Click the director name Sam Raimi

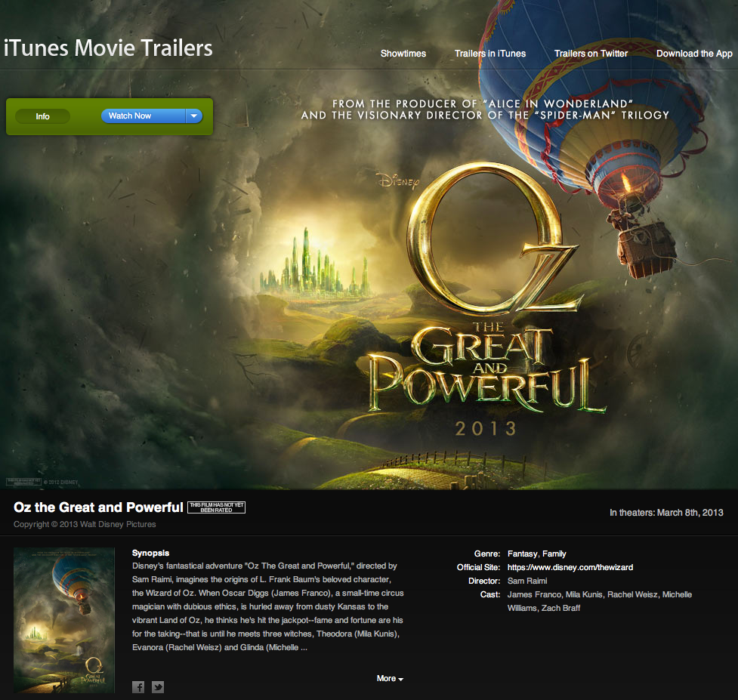[527, 581]
